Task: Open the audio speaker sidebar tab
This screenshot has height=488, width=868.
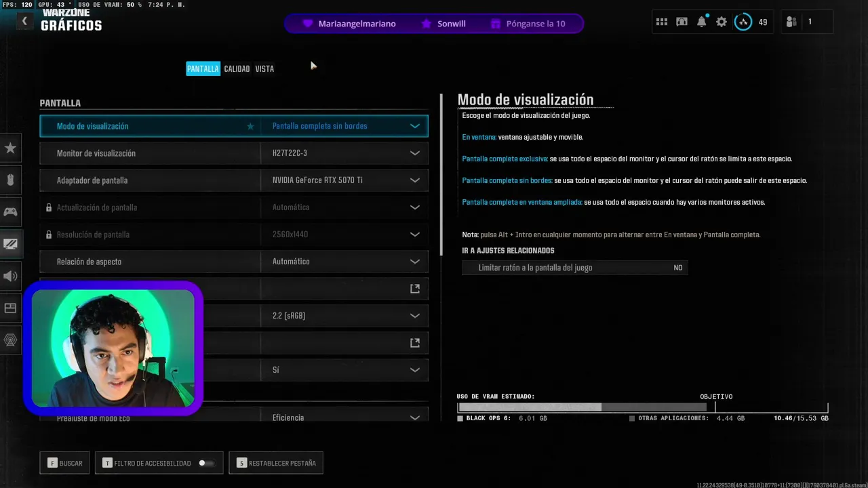Action: pyautogui.click(x=10, y=276)
